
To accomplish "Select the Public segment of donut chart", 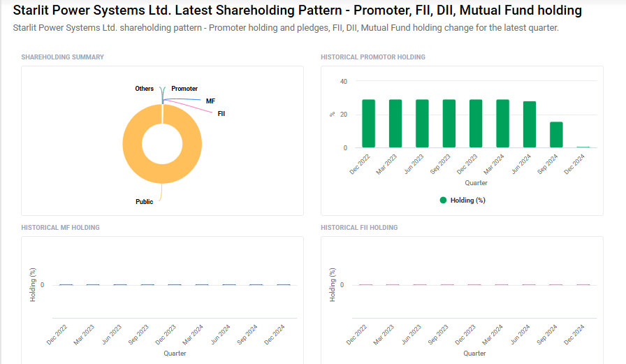I will pyautogui.click(x=162, y=144).
